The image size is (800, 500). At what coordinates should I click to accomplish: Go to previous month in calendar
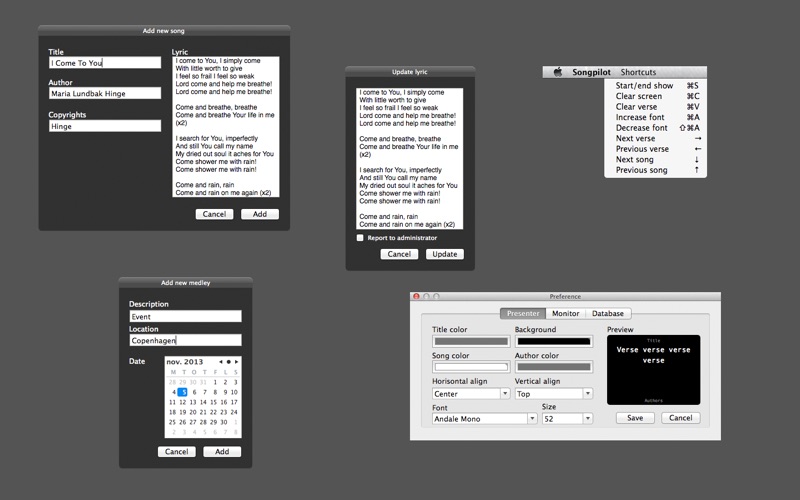[220, 362]
